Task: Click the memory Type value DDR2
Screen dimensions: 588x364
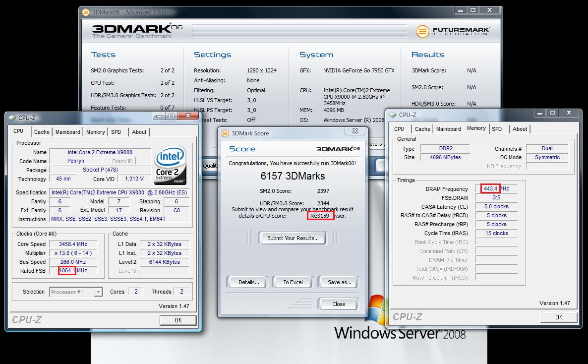Action: coord(446,148)
